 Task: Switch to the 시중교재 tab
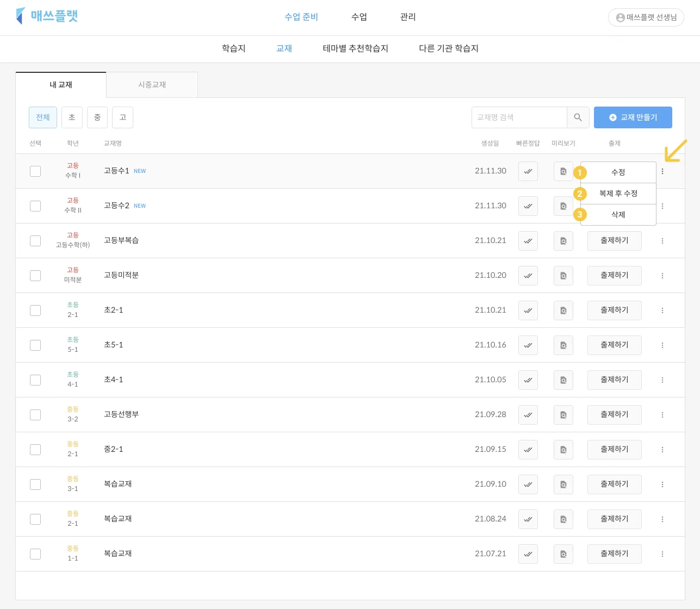(152, 85)
